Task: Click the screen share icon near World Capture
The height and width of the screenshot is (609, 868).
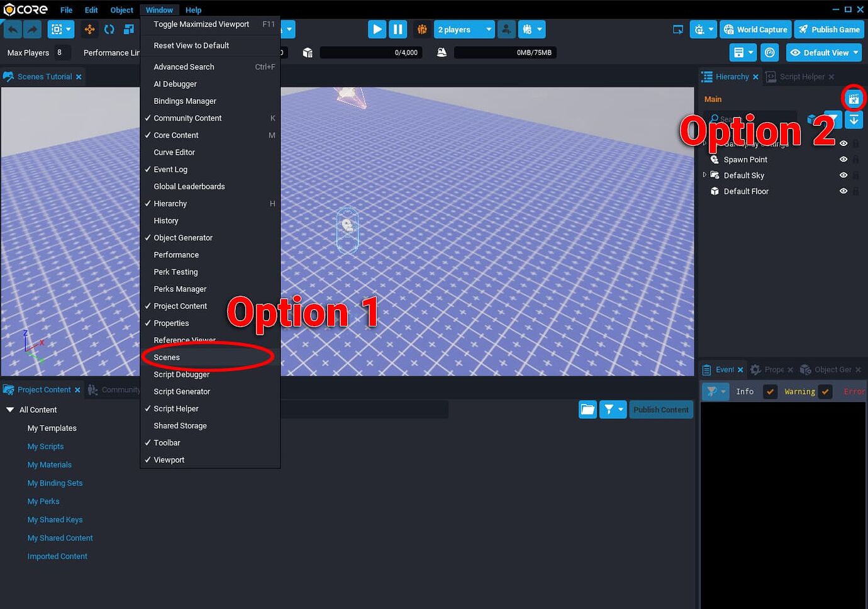Action: [677, 29]
